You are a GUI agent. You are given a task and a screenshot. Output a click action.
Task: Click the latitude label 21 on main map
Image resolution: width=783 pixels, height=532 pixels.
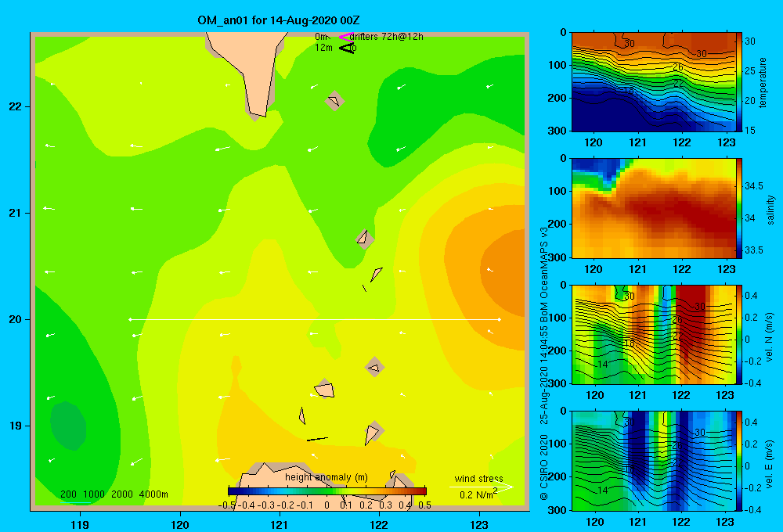(x=16, y=213)
